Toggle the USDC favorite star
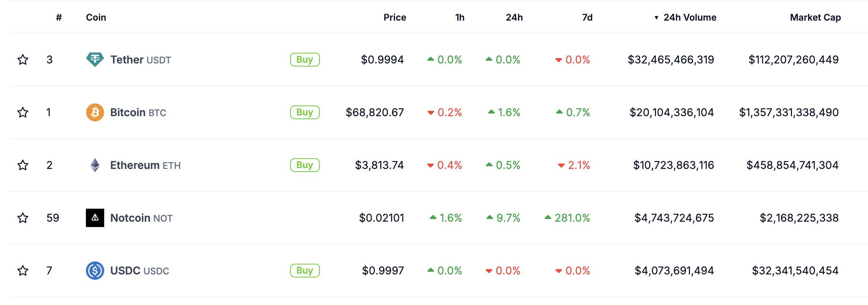Image resolution: width=868 pixels, height=305 pixels. click(x=23, y=271)
